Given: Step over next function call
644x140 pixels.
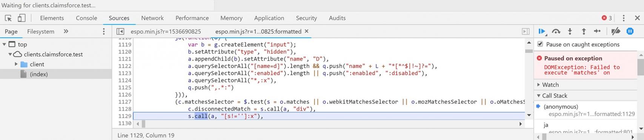Looking at the screenshot, I should point(556,31).
